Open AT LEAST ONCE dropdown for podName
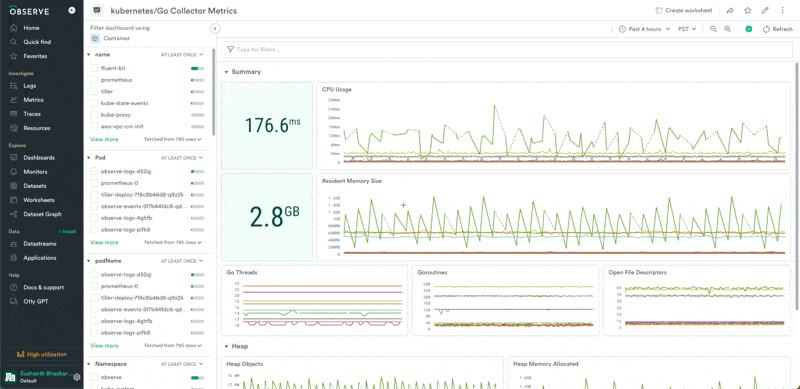Screen dimensions: 800x389 [x=182, y=261]
